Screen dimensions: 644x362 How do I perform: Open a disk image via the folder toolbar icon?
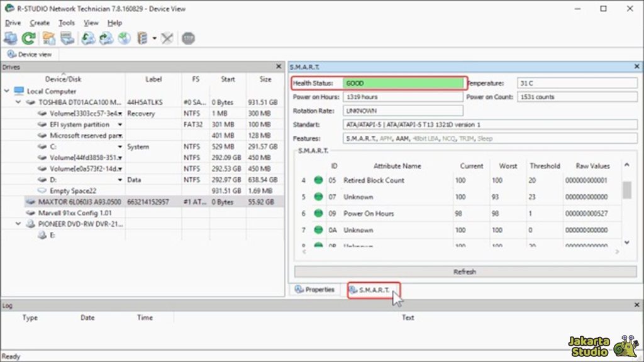[x=48, y=38]
